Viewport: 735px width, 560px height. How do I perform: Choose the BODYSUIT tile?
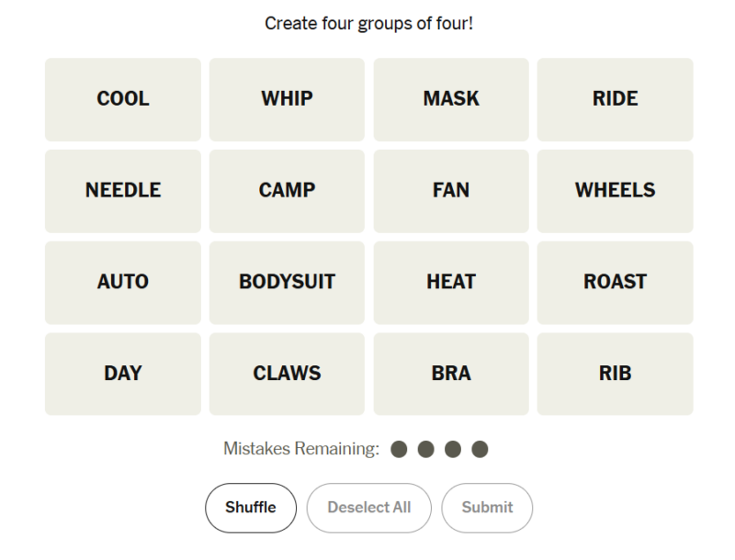pos(287,282)
